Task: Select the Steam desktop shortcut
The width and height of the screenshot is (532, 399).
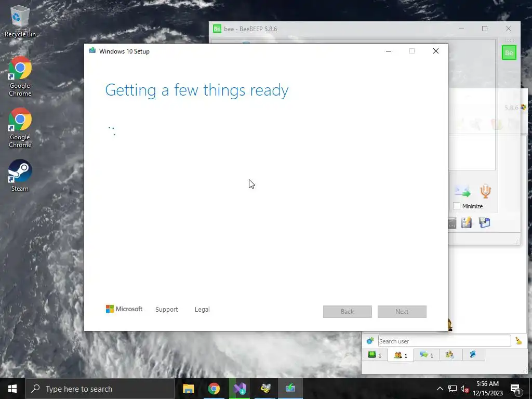Action: tap(20, 176)
